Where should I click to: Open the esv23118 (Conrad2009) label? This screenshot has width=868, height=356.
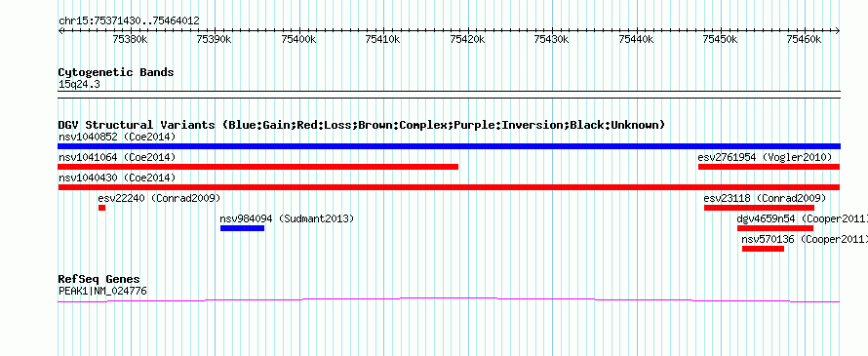pos(765,198)
